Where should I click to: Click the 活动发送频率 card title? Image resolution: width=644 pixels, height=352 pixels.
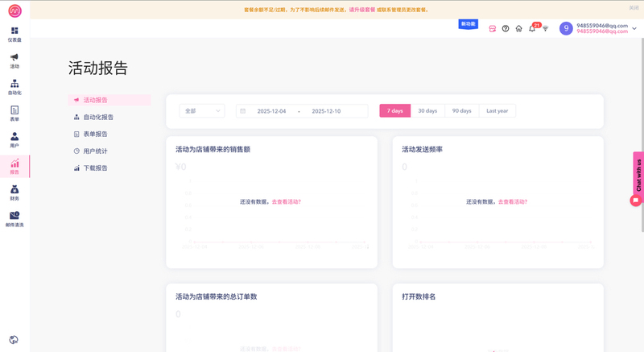point(422,150)
